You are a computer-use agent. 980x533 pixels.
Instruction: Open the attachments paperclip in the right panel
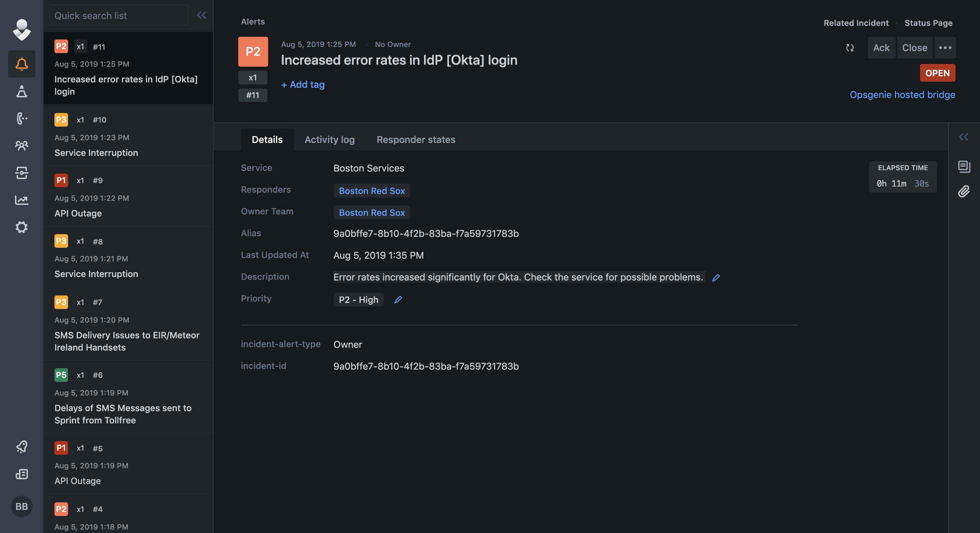pos(964,192)
